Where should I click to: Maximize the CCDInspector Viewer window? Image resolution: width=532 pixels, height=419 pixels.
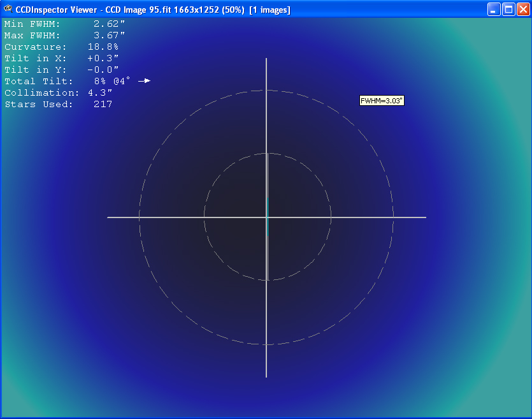click(508, 10)
